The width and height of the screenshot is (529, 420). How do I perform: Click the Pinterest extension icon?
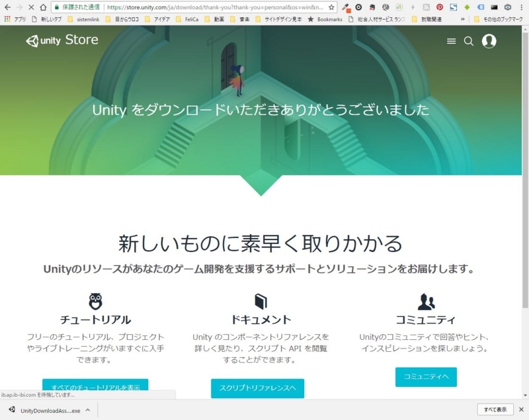tap(440, 7)
